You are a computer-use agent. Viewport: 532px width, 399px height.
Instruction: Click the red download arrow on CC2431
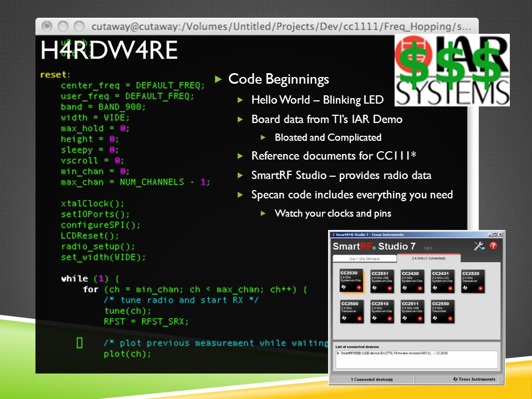click(450, 288)
